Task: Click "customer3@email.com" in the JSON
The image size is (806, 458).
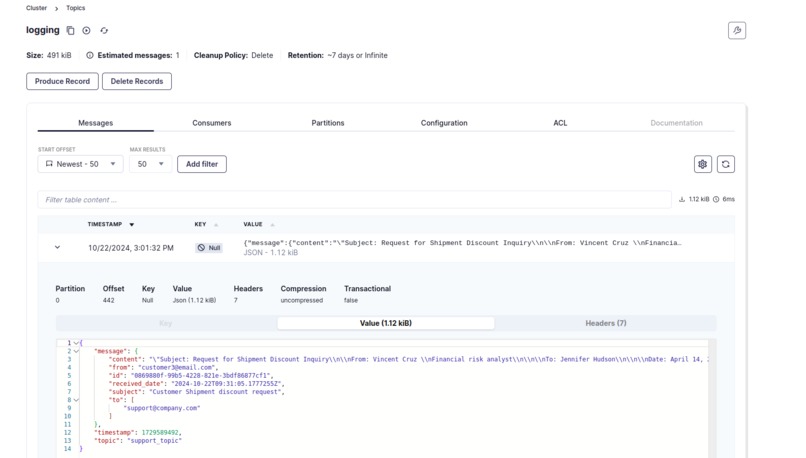Action: [x=178, y=368]
